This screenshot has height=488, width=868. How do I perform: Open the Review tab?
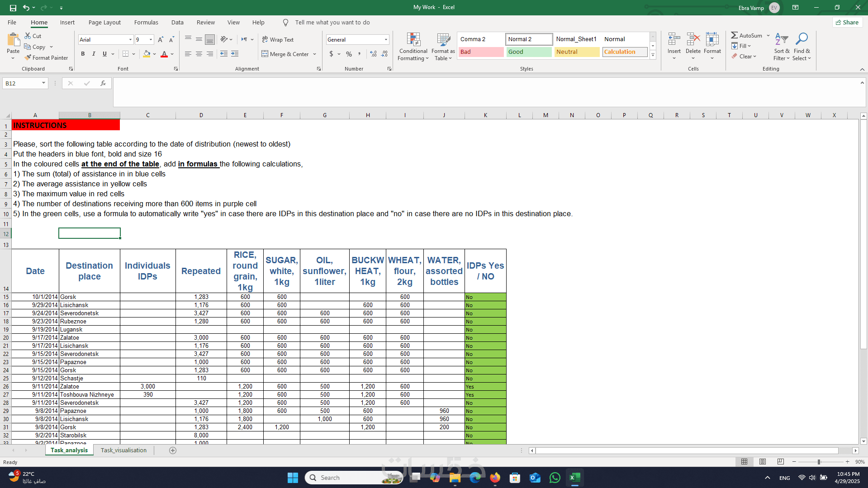pos(206,23)
